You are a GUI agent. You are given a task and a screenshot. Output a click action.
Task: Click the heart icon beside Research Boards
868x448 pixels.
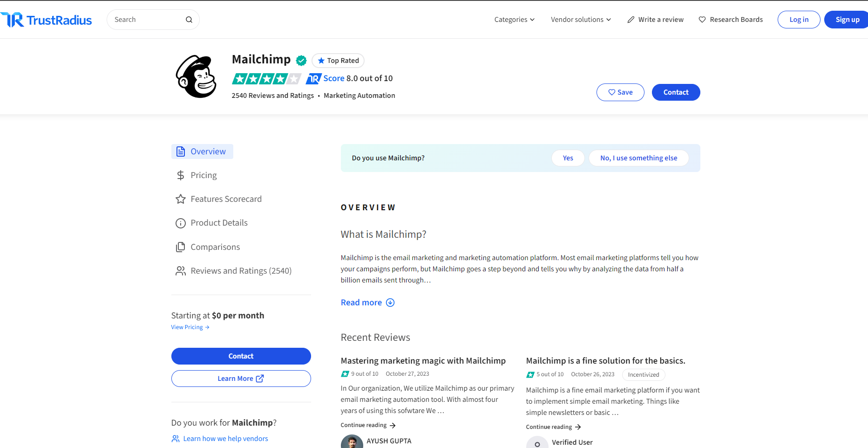702,20
